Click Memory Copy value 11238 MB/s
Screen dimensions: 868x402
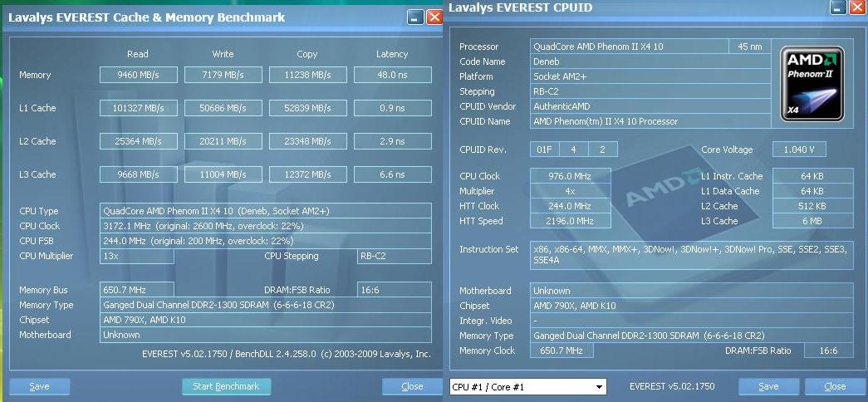(x=308, y=76)
